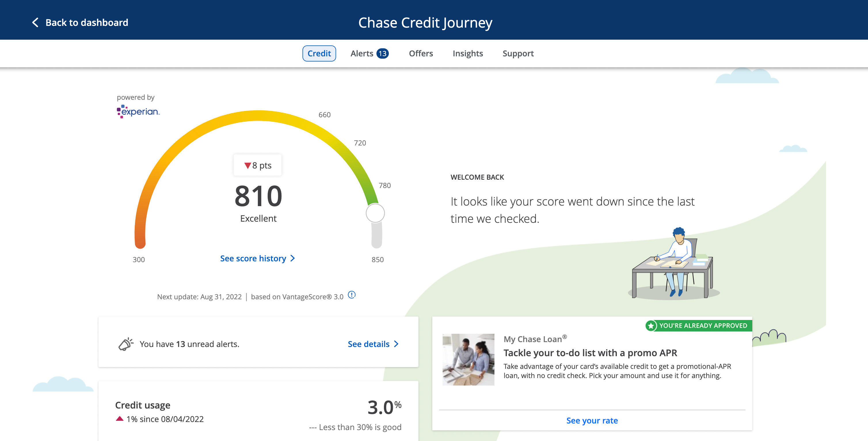Click the green approved star badge
Viewport: 868px width, 441px height.
pos(651,325)
